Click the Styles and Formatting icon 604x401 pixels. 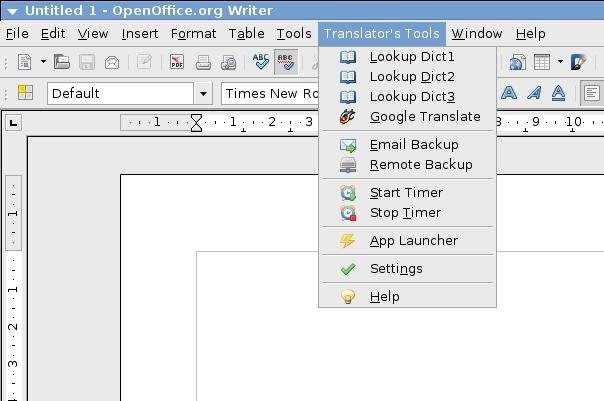[x=26, y=93]
